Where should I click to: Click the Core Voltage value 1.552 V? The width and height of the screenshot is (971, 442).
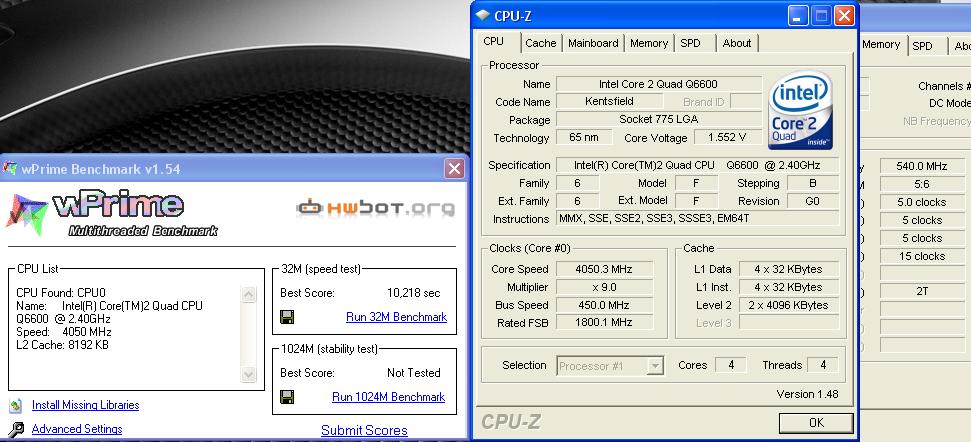(x=728, y=137)
